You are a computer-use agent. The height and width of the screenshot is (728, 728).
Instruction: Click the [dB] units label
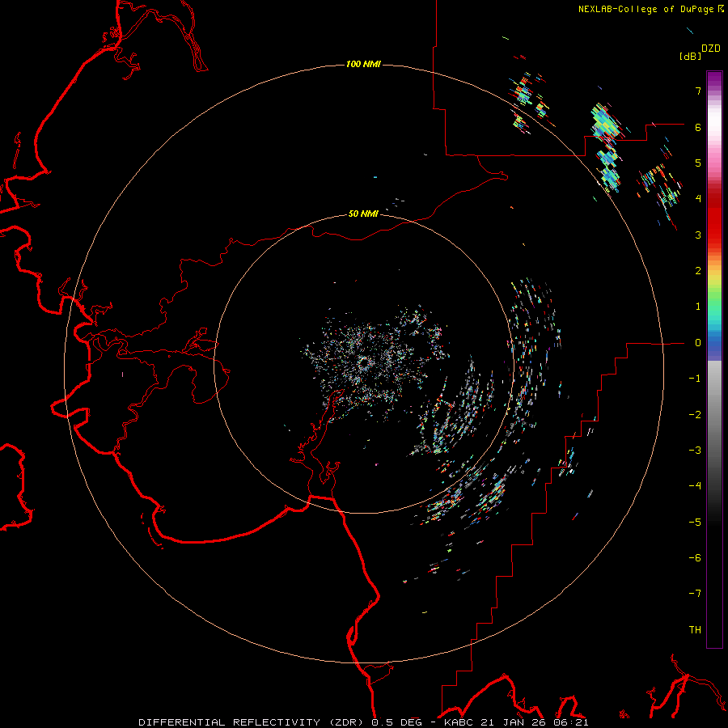pyautogui.click(x=690, y=56)
